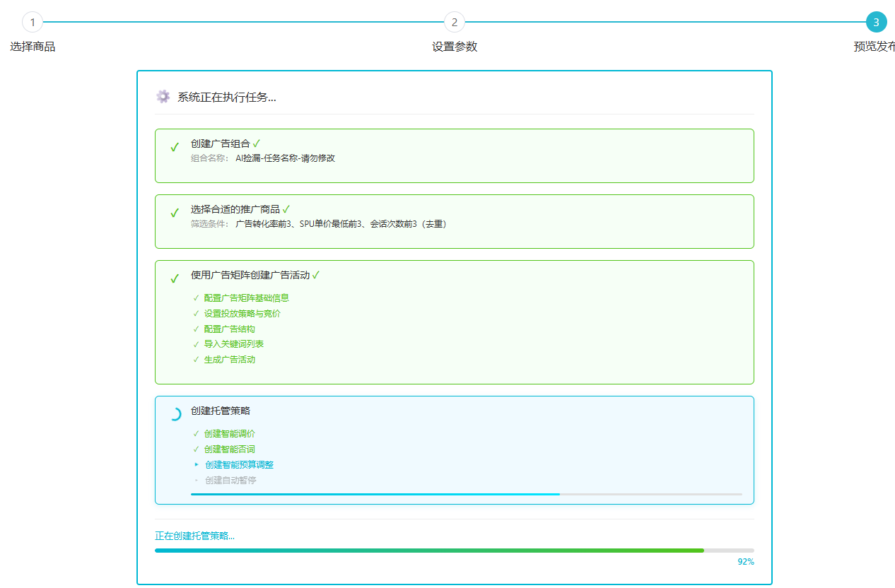Select step 3 circle 预览发布
The width and height of the screenshot is (895, 588).
[x=876, y=22]
